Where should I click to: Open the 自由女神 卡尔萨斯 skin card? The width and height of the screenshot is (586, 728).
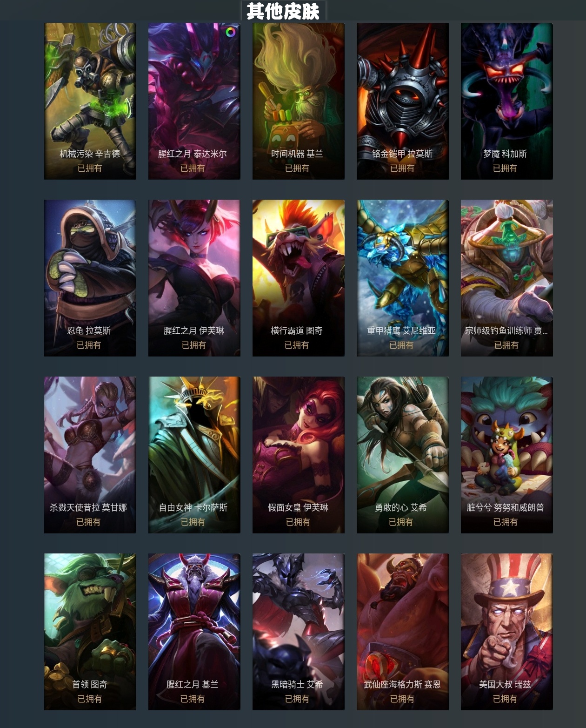pyautogui.click(x=194, y=455)
